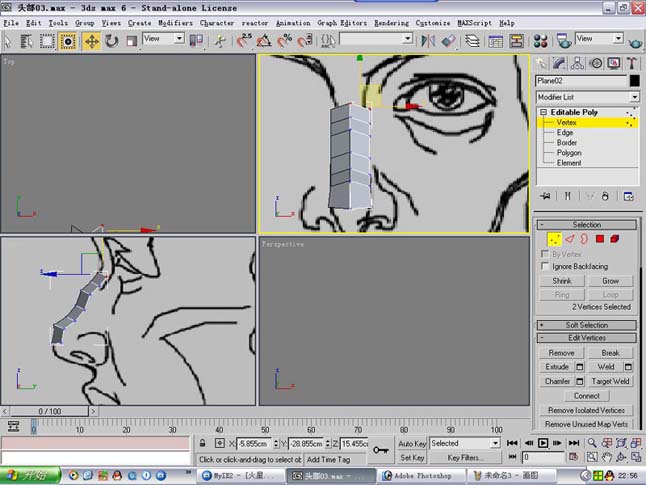Image resolution: width=646 pixels, height=485 pixels.
Task: Switch to the Create command panel tab
Action: pos(541,63)
